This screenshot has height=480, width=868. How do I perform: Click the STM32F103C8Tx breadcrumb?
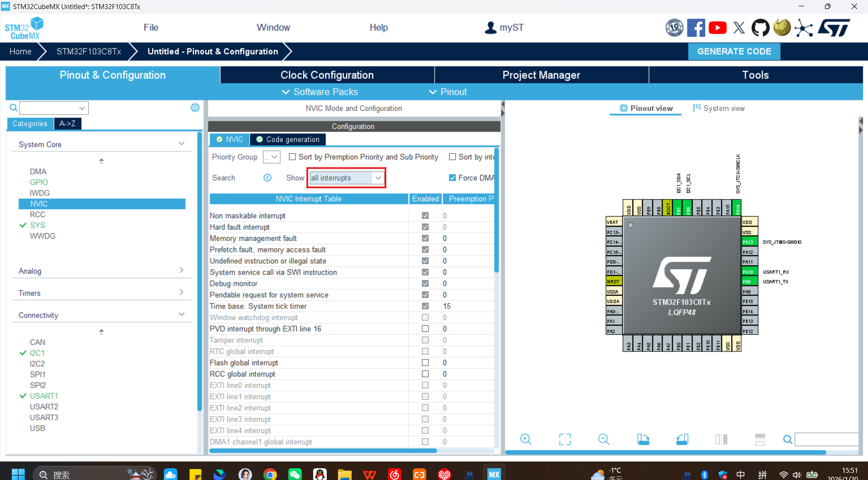(x=89, y=52)
